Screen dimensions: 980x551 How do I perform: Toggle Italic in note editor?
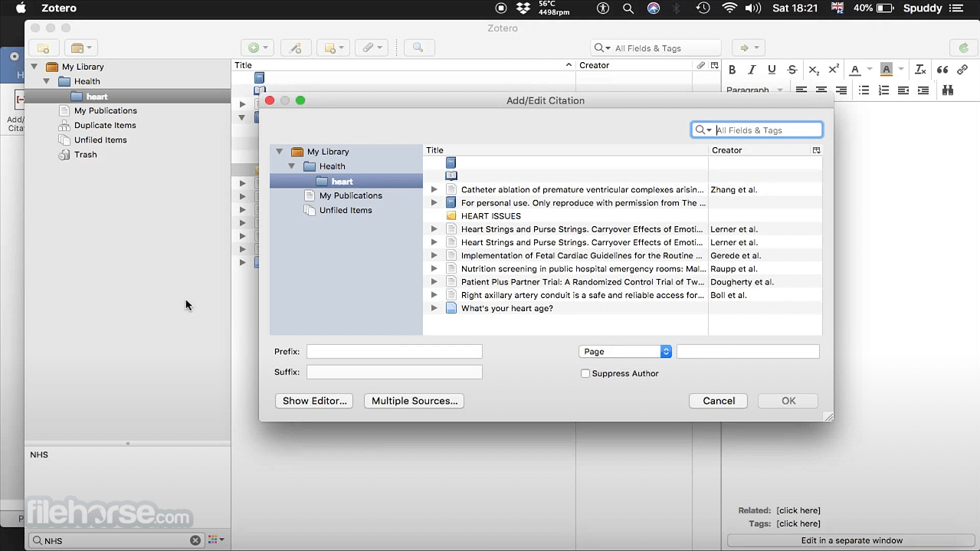(752, 70)
